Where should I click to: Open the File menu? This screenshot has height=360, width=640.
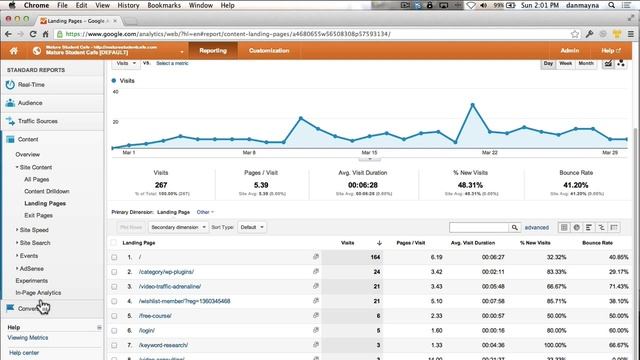tap(62, 5)
